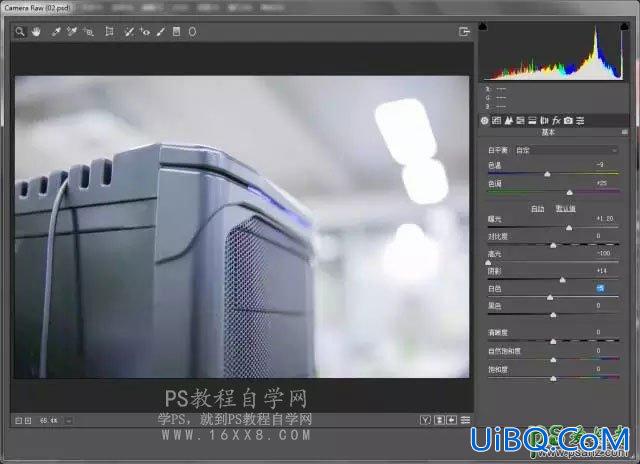Click the blacks (黑色) slider handle
This screenshot has width=640, height=464.
point(553,315)
